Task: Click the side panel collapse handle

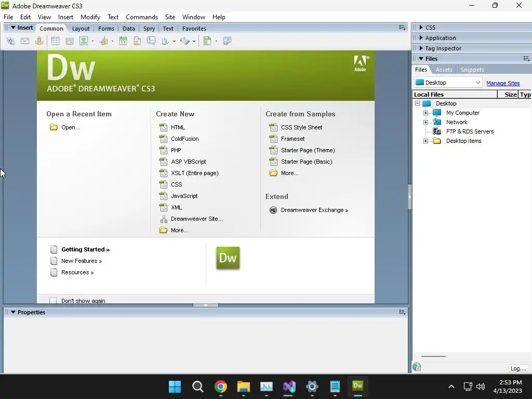Action: coord(409,197)
